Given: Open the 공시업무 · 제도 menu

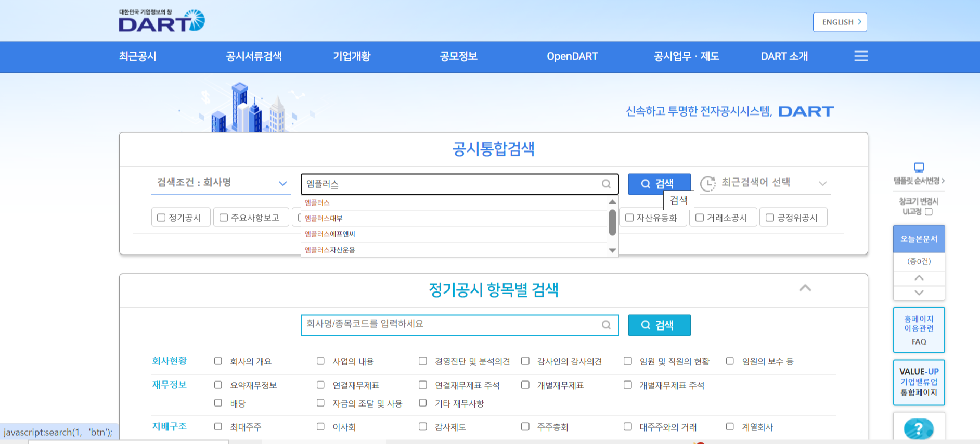Looking at the screenshot, I should 687,56.
